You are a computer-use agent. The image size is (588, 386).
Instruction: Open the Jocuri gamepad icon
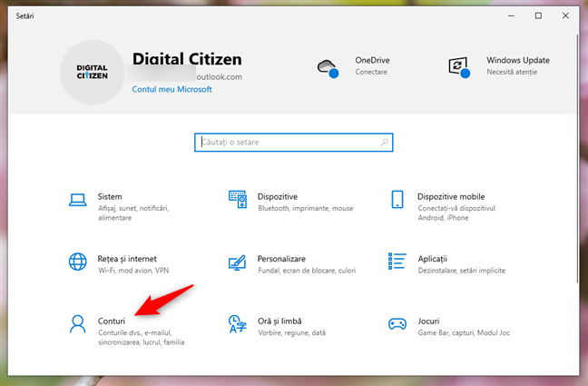point(397,326)
